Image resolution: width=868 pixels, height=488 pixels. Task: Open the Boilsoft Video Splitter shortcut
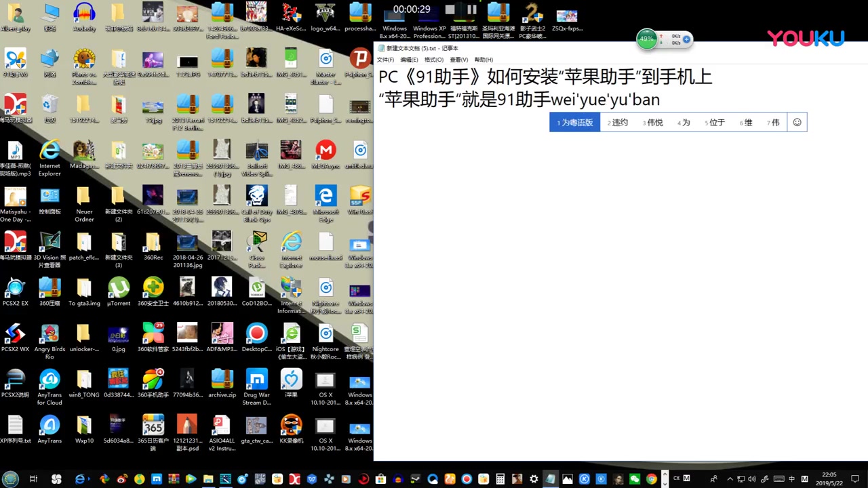256,159
